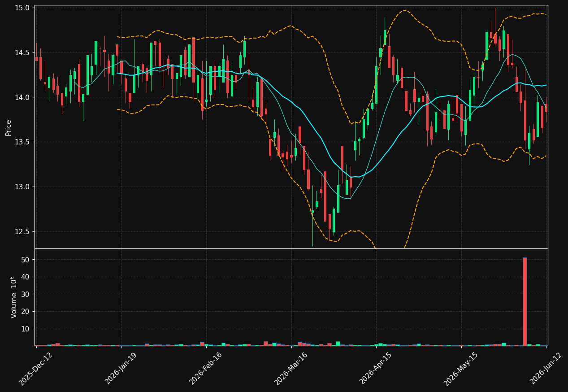The height and width of the screenshot is (392, 568).
Task: Click the 14.0 price axis label
Action: [22, 97]
